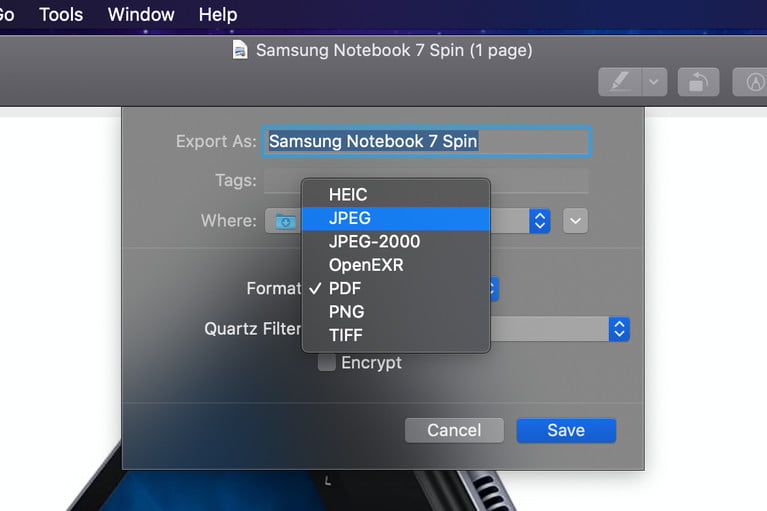Open the Quartz Filter dropdown
The width and height of the screenshot is (767, 511).
coord(619,329)
